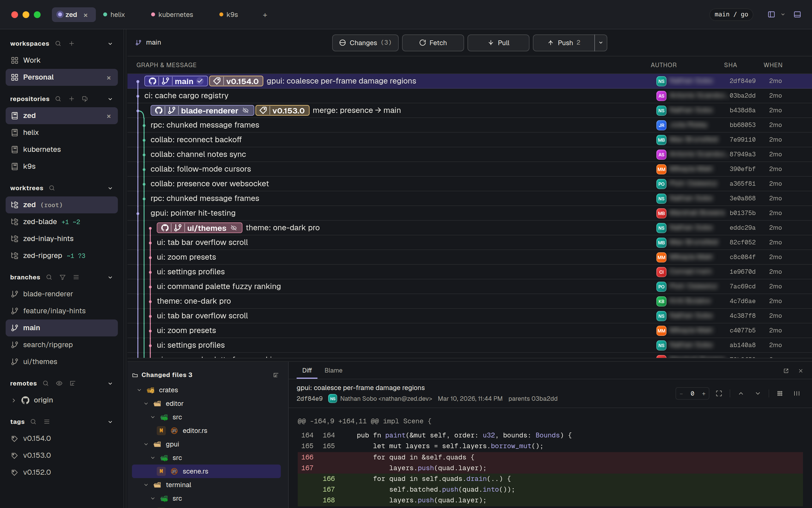The height and width of the screenshot is (508, 812).
Task: Select the search/ripgrep branch
Action: [x=61, y=345]
